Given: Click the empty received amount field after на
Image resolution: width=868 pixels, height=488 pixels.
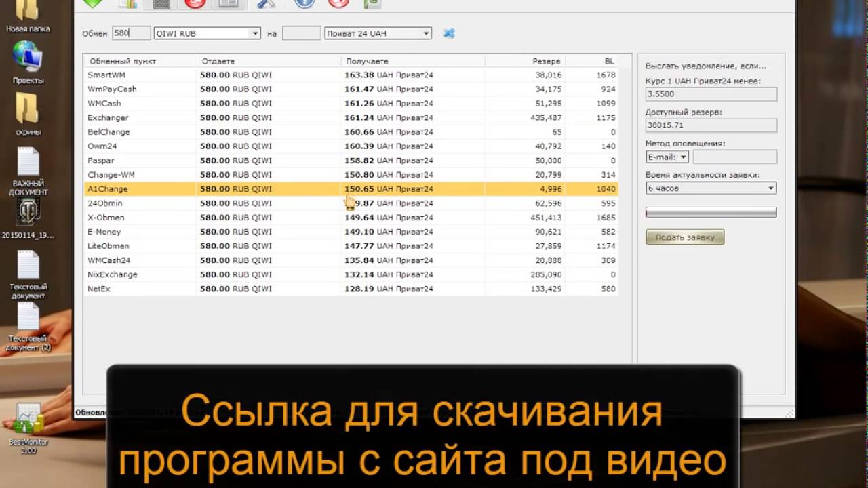Looking at the screenshot, I should (x=301, y=33).
